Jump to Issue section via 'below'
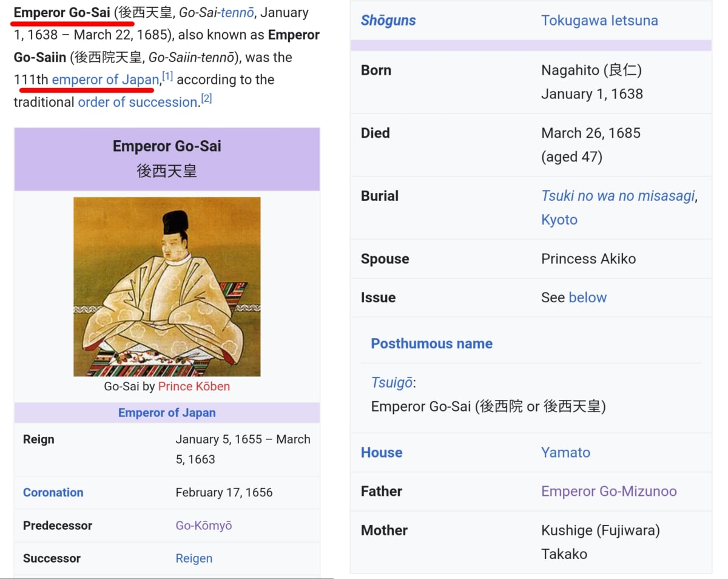728x579 pixels. click(588, 297)
